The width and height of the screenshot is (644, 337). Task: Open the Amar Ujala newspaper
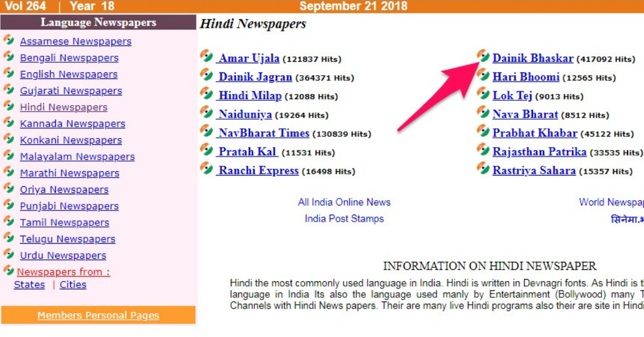coord(248,58)
